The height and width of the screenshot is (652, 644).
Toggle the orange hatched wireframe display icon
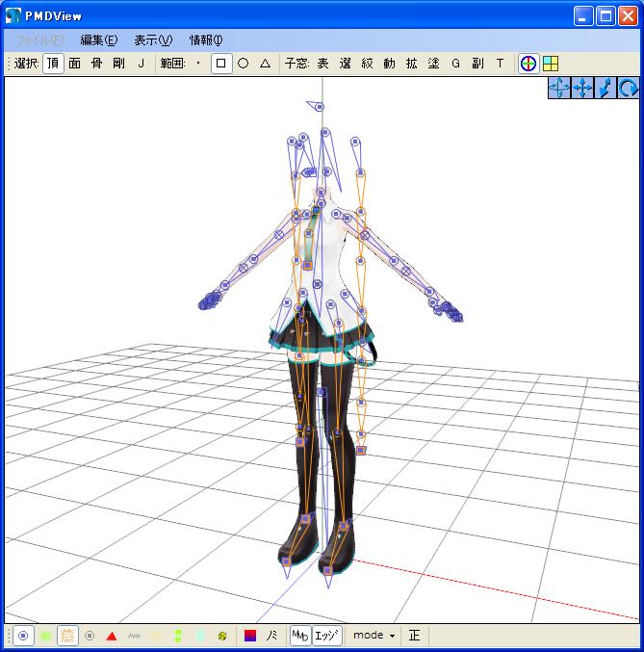coord(67,636)
